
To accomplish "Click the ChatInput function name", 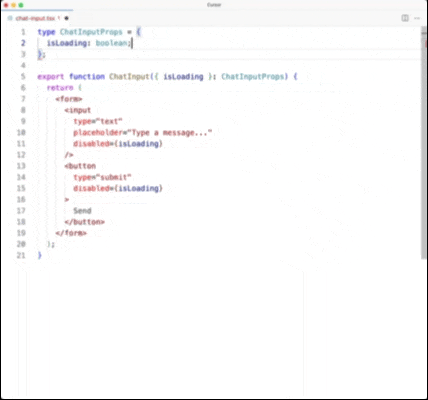I will pos(129,76).
